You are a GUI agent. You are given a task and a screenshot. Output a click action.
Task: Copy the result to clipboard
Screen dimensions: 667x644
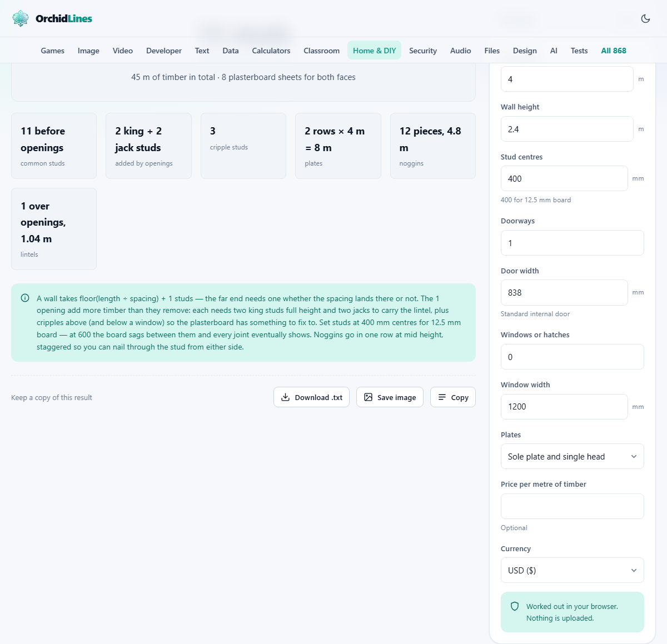(453, 397)
